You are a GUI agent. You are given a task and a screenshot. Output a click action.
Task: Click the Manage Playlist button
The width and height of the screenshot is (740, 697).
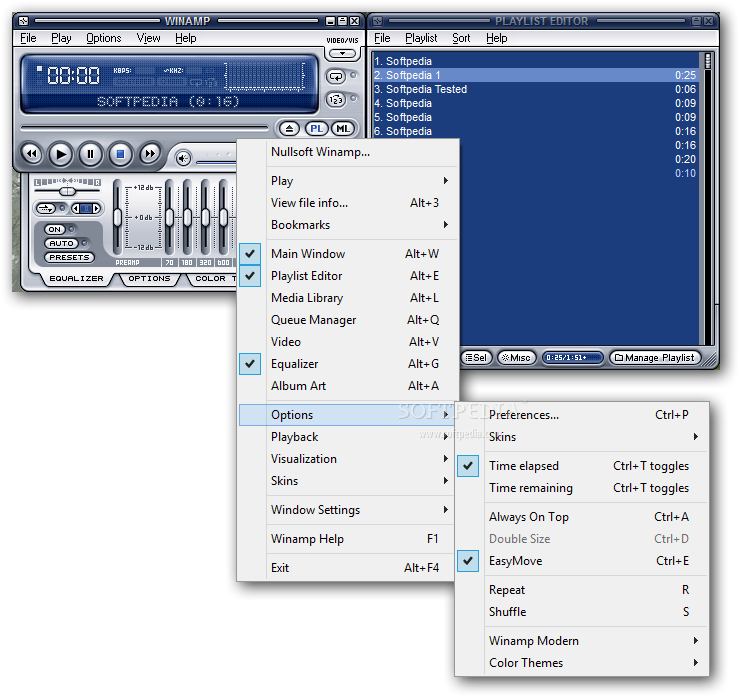click(655, 358)
